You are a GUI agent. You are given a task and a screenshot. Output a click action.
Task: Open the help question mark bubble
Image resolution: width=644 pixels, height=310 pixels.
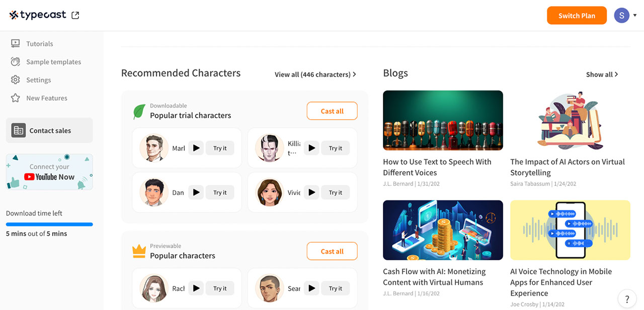point(627,298)
